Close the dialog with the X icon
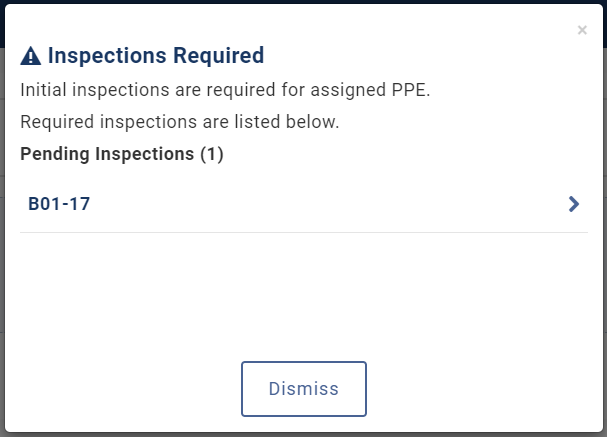Image resolution: width=607 pixels, height=437 pixels. 582,31
